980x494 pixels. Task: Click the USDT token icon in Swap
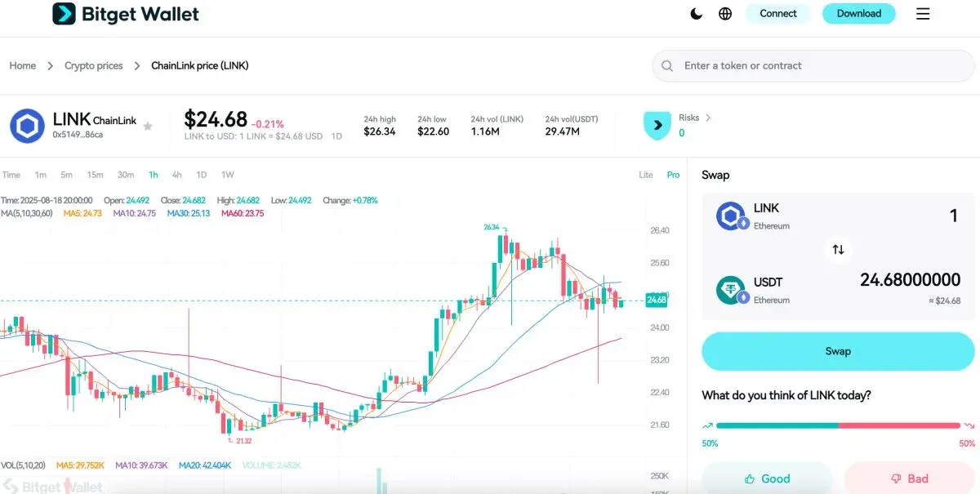point(731,289)
